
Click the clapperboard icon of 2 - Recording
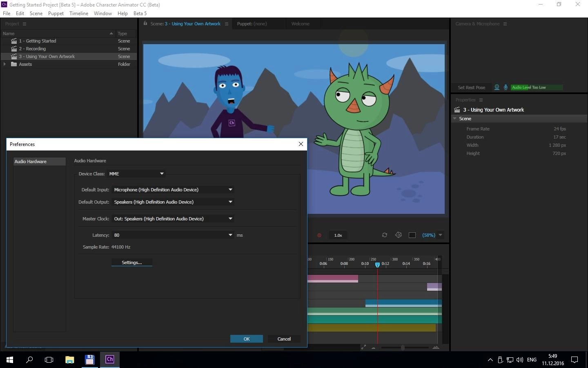click(14, 49)
